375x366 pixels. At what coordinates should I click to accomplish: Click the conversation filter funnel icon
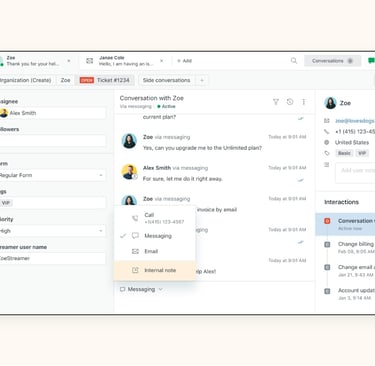pos(276,102)
